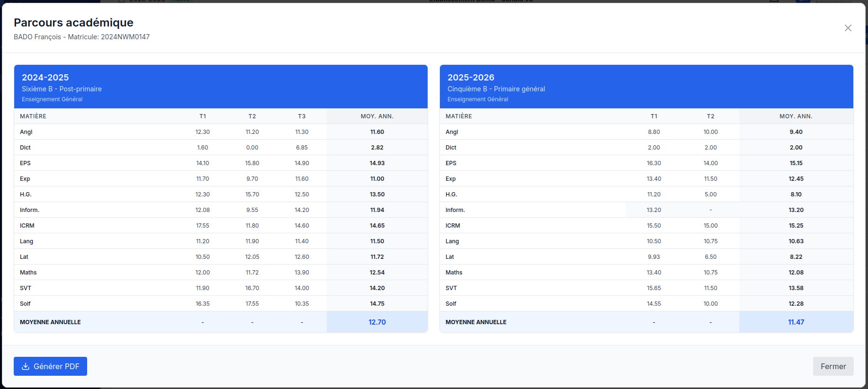Click Exp average 12.45 in 2025-2026
The image size is (868, 389).
[x=796, y=179]
